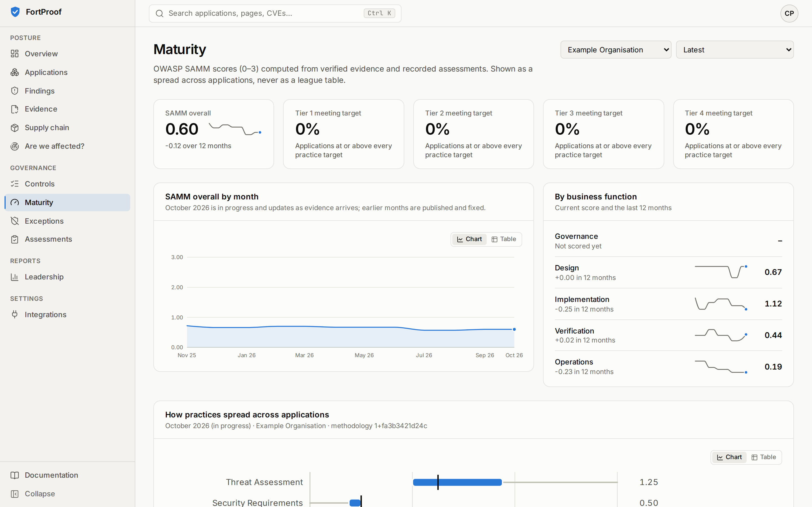Select Chart view in SAMM overall by month
Screen dimensions: 812x507
(469, 239)
